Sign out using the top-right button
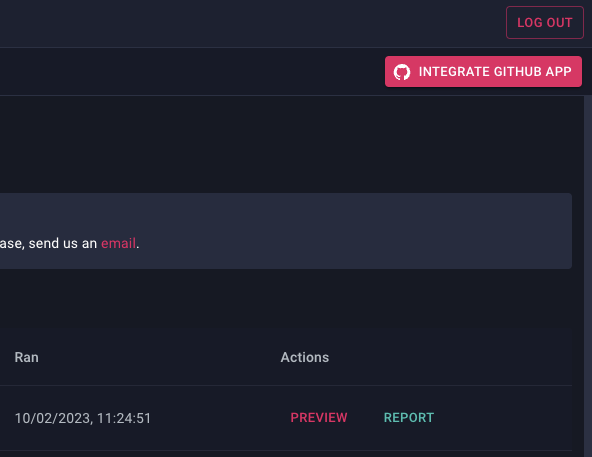The width and height of the screenshot is (592, 457). click(545, 22)
